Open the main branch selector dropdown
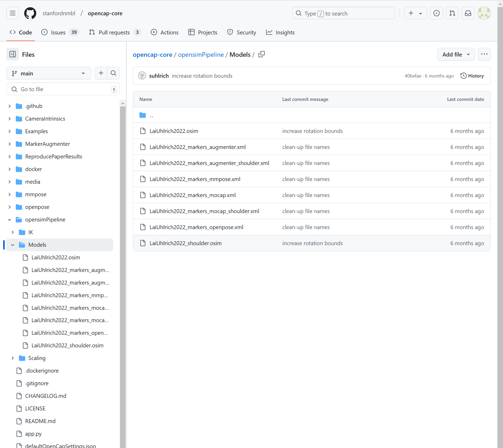Viewport: 503px width, 448px height. (x=49, y=73)
